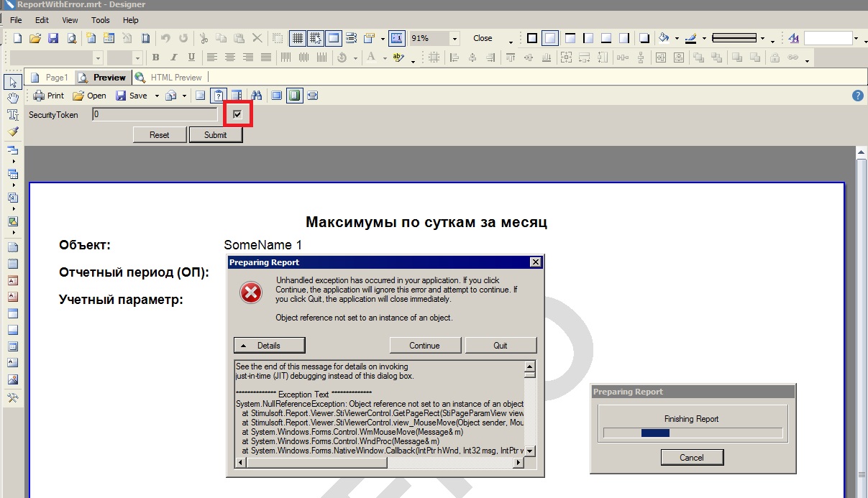
Task: Click the Submit button
Action: tap(216, 135)
